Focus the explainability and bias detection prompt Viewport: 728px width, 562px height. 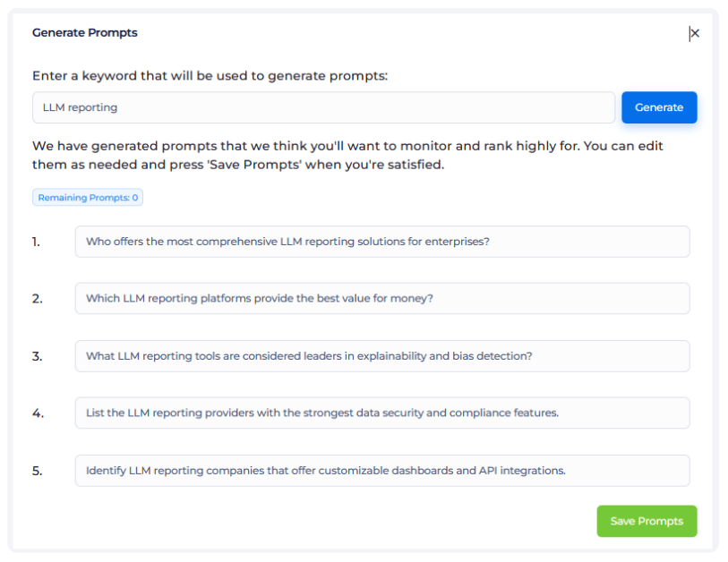pos(382,356)
